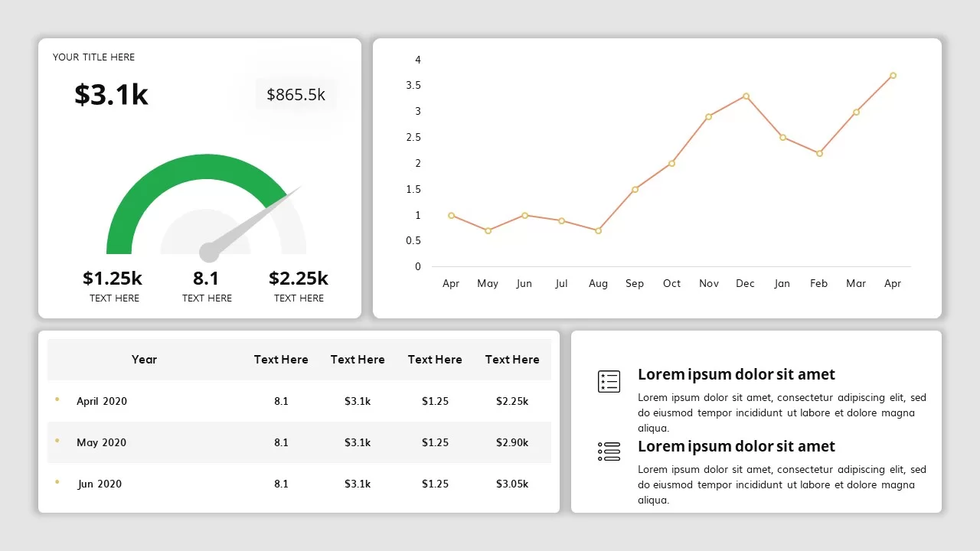This screenshot has height=551, width=980.
Task: Click the star checklist icon
Action: point(609,381)
